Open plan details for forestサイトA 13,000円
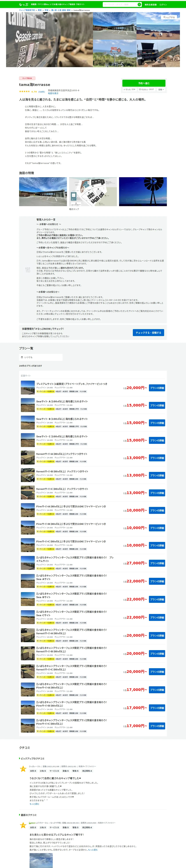 pyautogui.click(x=157, y=458)
